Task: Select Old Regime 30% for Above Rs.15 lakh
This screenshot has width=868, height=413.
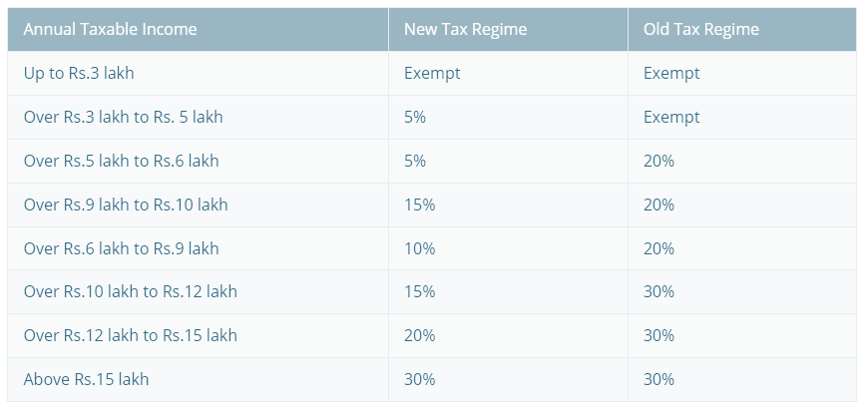Action: pyautogui.click(x=659, y=380)
